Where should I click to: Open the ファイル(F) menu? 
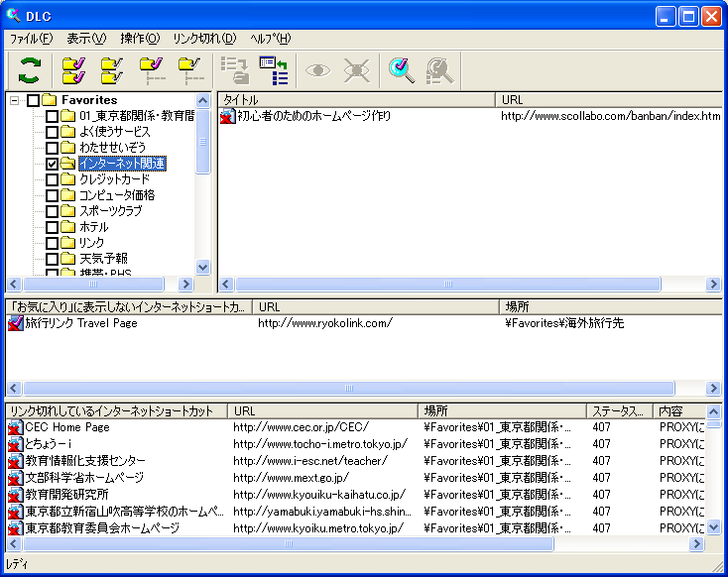(32, 39)
